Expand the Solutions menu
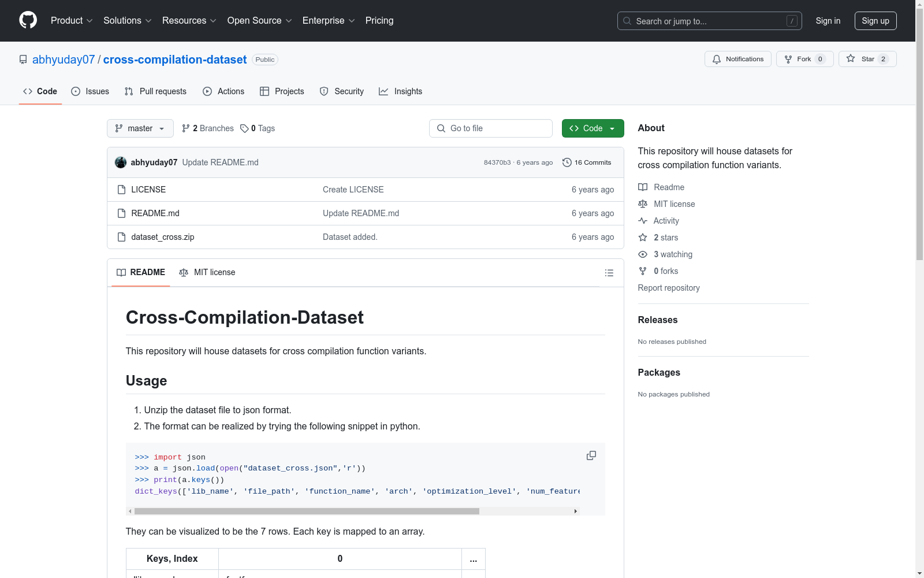 tap(128, 20)
